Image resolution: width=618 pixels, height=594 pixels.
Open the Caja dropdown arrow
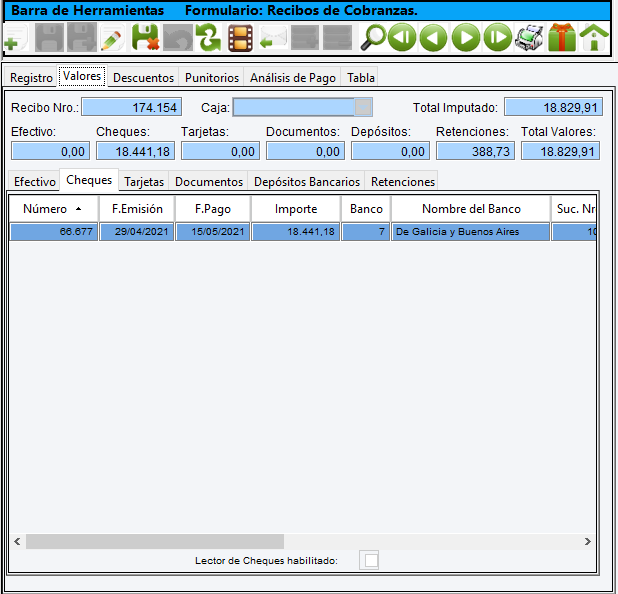tap(363, 107)
